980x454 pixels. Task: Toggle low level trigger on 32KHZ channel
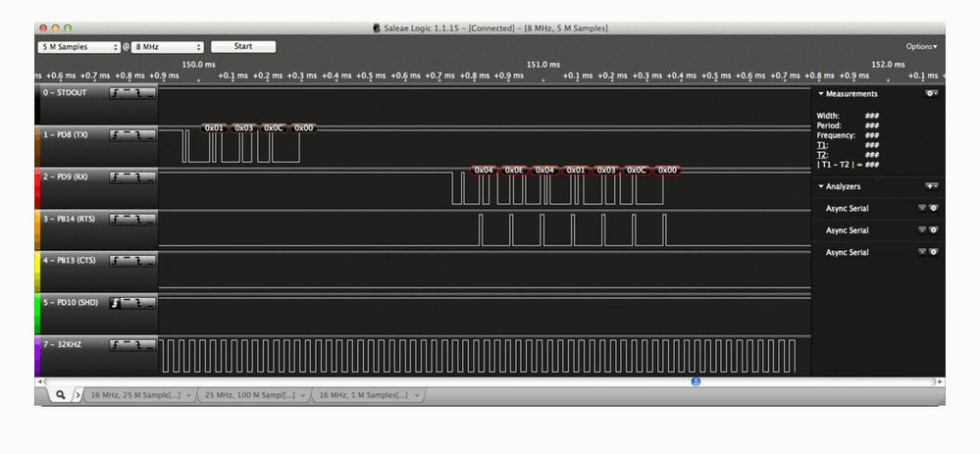150,345
